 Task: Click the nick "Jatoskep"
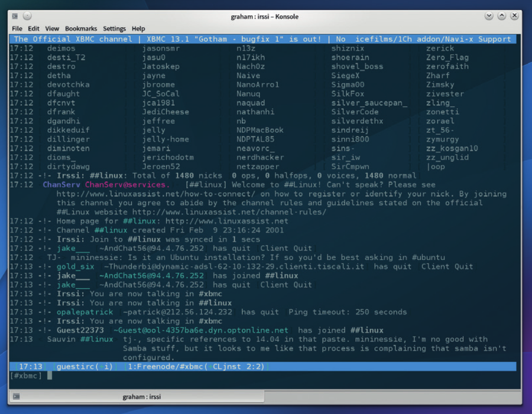(x=161, y=67)
